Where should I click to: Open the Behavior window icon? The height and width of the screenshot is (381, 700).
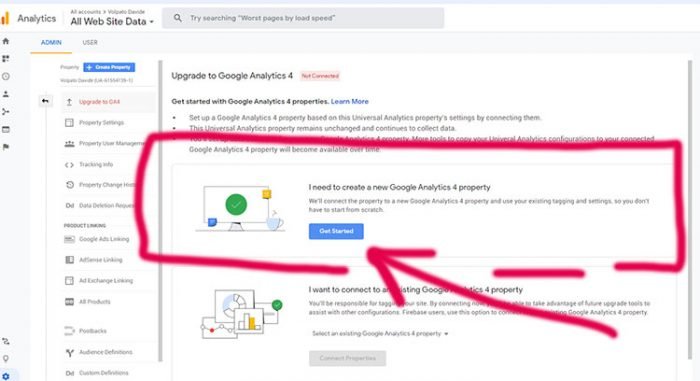(6, 130)
